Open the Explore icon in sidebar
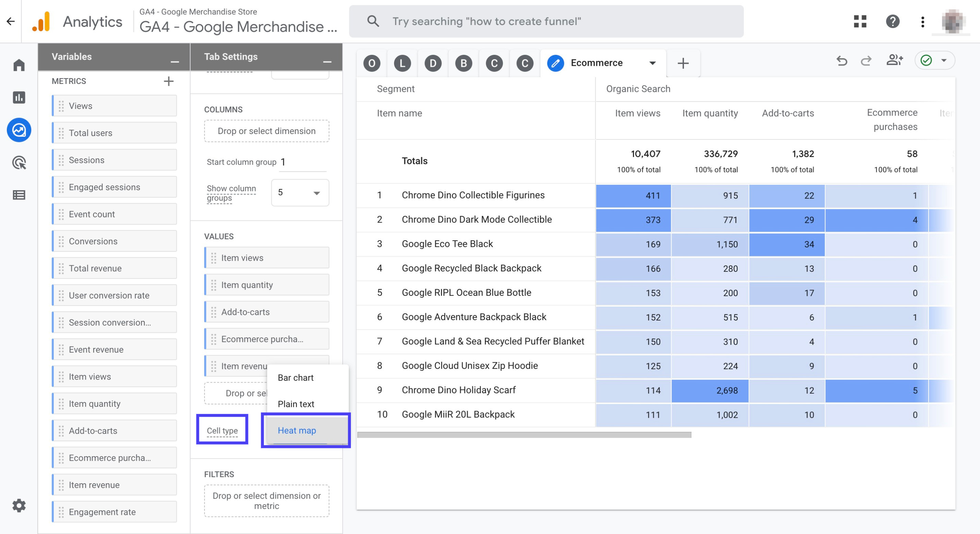Screen dimensions: 980x534 pos(19,130)
